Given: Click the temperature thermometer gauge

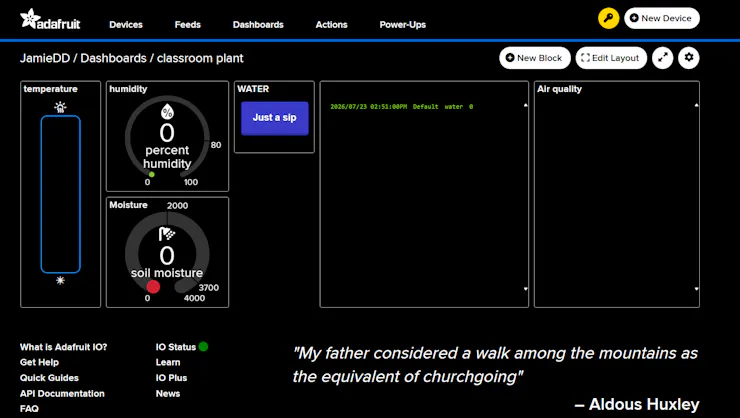Looking at the screenshot, I should 60,194.
